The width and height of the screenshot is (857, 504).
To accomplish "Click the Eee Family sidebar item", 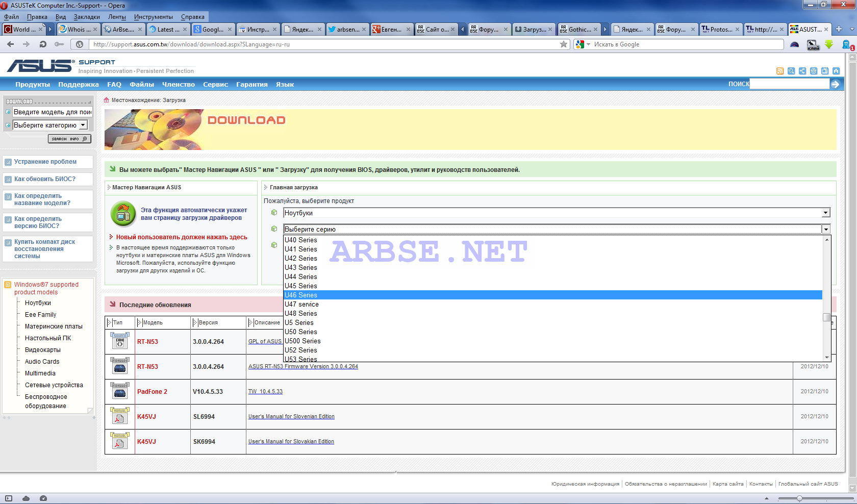I will (40, 315).
